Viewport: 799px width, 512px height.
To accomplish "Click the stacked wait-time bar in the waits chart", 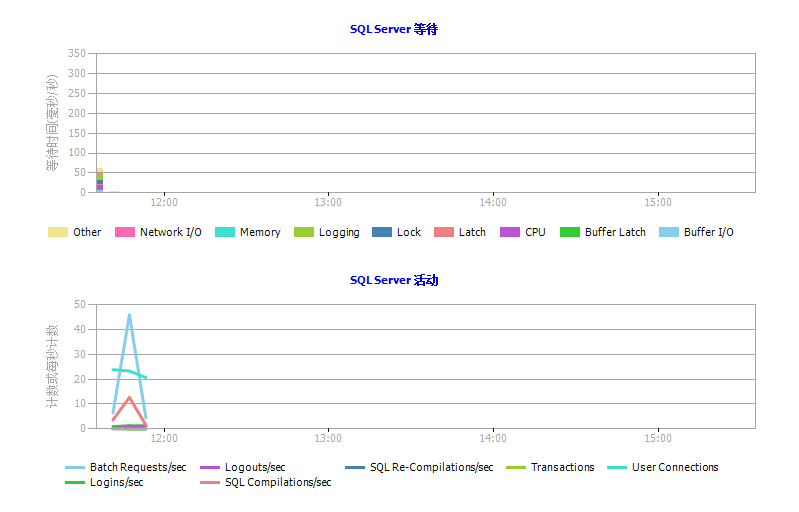I will click(x=100, y=180).
